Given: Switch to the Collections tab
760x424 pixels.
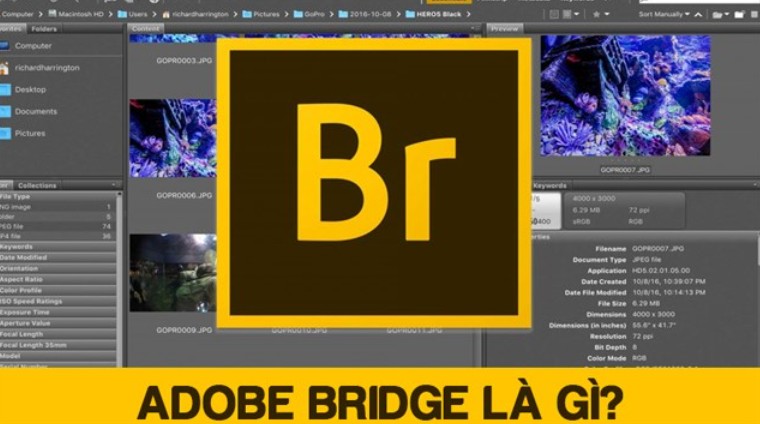Looking at the screenshot, I should [x=37, y=185].
